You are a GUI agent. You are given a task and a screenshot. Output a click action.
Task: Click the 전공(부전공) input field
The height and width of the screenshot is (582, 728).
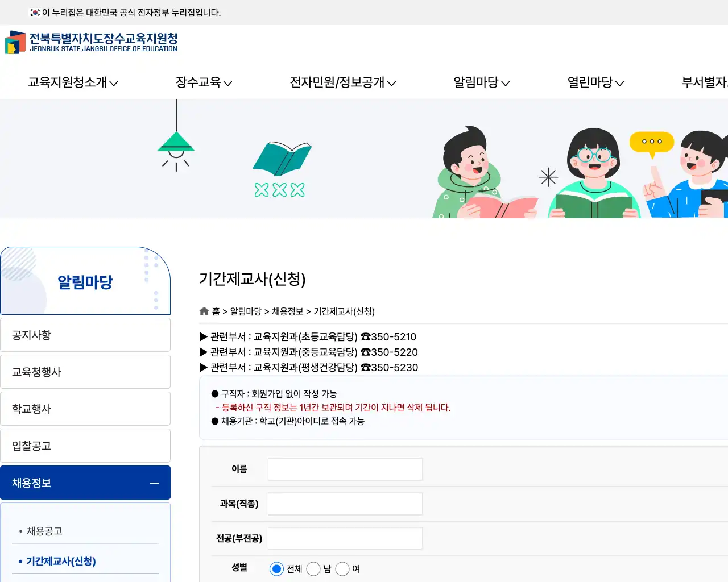[x=345, y=538]
